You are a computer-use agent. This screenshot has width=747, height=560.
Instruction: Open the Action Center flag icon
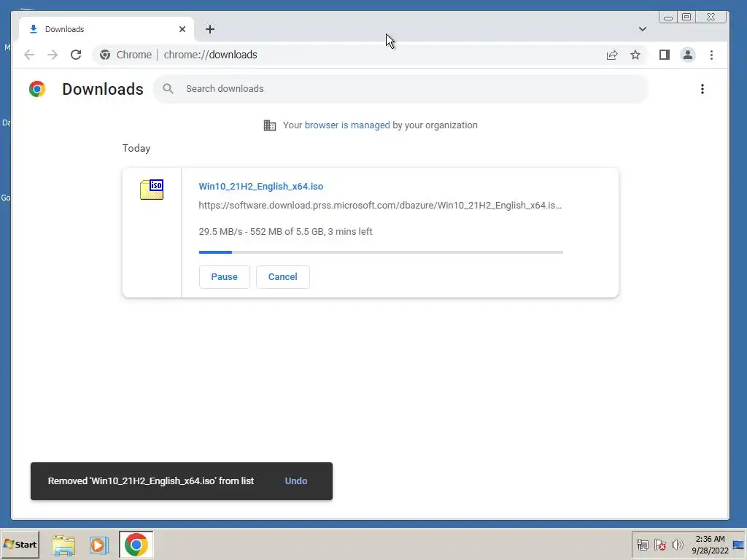[659, 545]
